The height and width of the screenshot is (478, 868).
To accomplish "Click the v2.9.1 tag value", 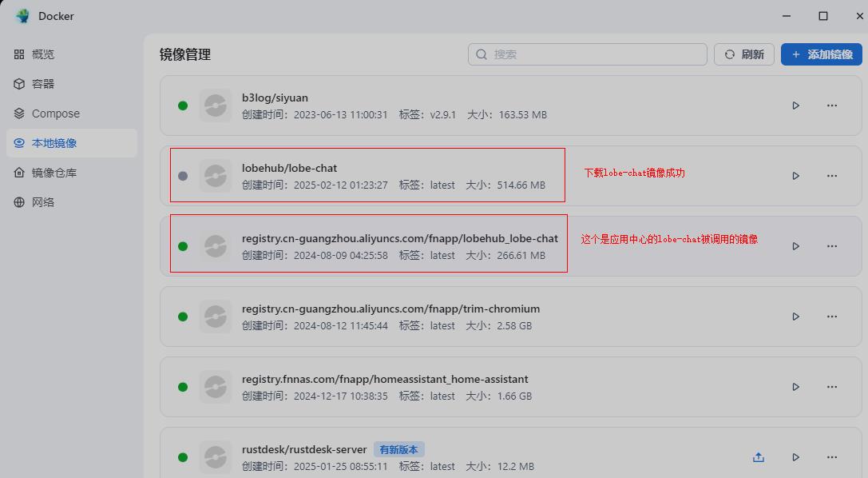I will point(443,114).
